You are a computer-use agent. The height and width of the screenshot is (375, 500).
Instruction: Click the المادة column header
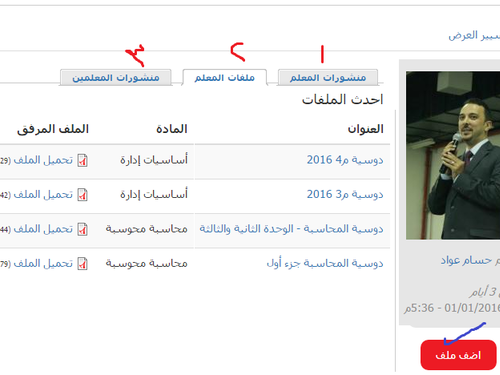tap(172, 129)
